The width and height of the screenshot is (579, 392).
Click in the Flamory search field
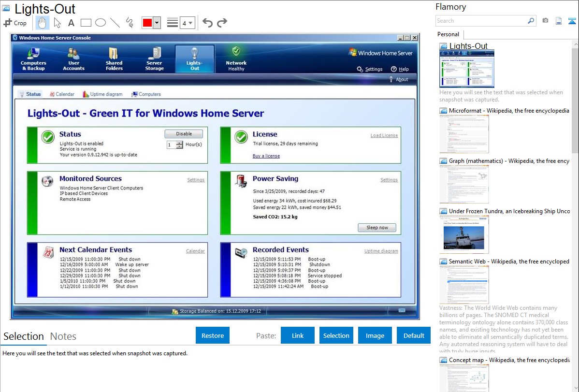click(481, 21)
